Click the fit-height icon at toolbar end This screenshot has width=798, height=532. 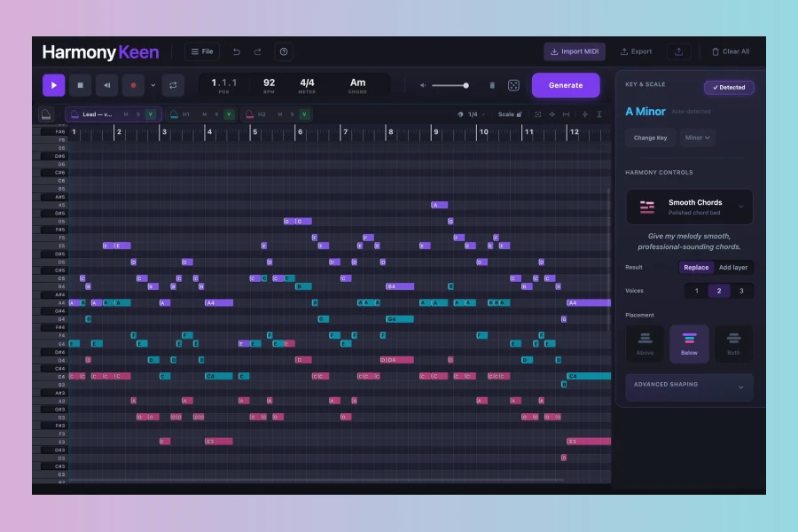point(599,114)
